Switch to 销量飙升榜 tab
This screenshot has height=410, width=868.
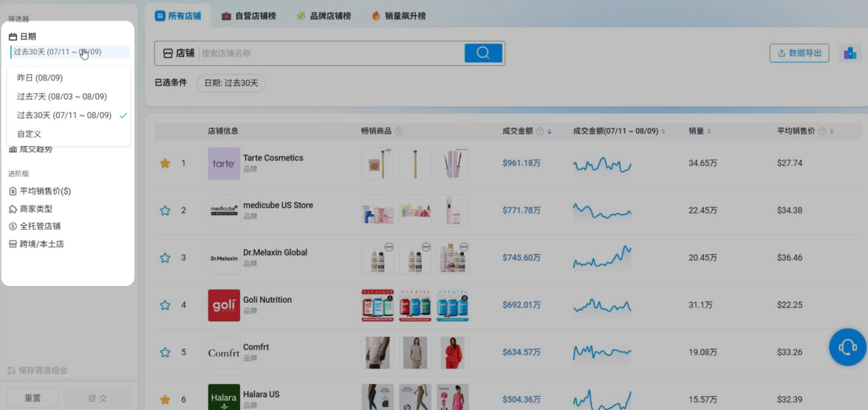tap(399, 16)
